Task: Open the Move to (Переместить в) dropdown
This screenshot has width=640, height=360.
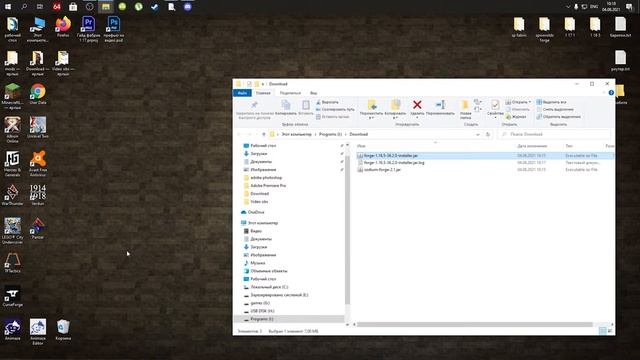Action: click(371, 109)
